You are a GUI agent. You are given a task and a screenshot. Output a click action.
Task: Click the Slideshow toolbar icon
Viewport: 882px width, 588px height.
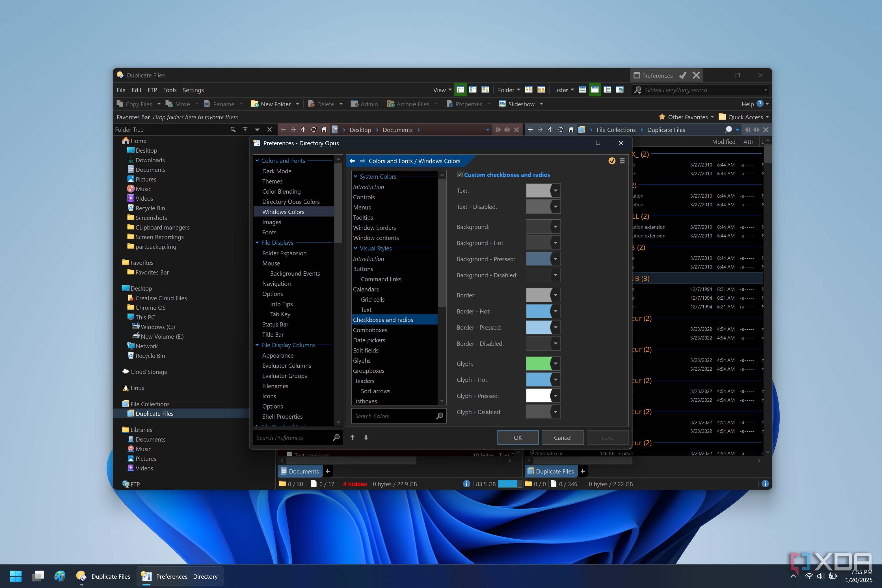click(503, 104)
